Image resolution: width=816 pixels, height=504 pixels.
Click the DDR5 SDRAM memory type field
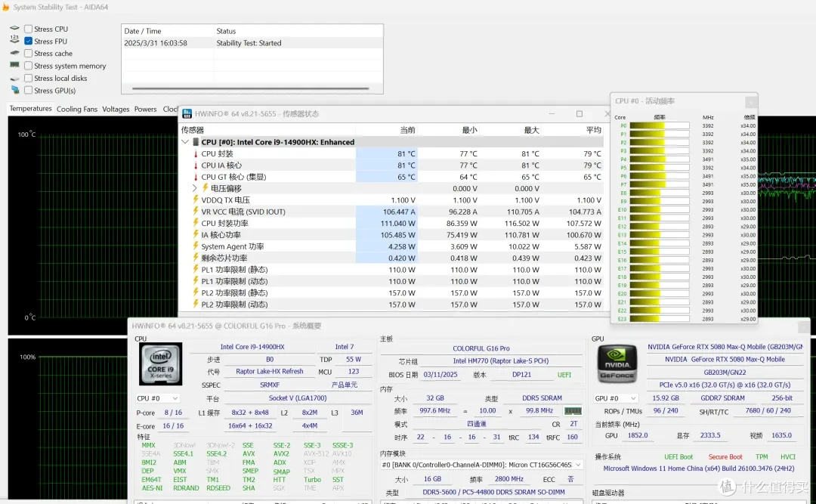coord(542,397)
